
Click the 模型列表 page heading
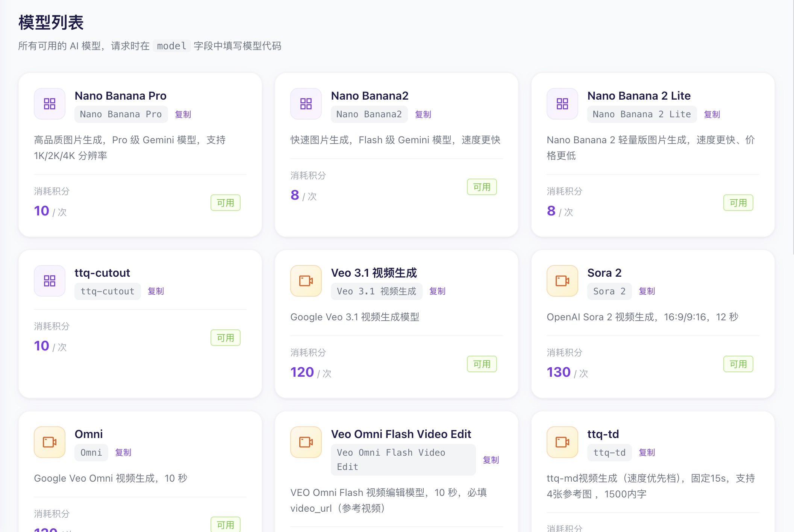tap(51, 23)
